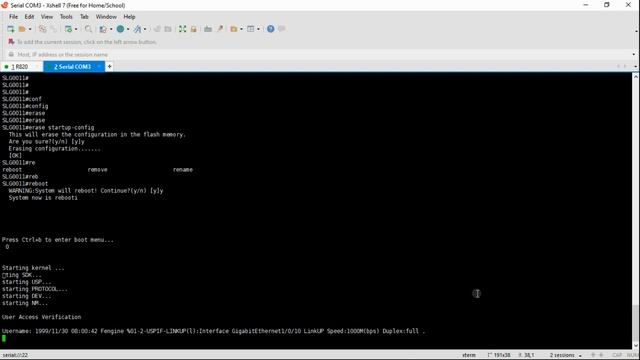The height and width of the screenshot is (360, 640).
Task: Click the 'remove' completion option text
Action: point(97,170)
